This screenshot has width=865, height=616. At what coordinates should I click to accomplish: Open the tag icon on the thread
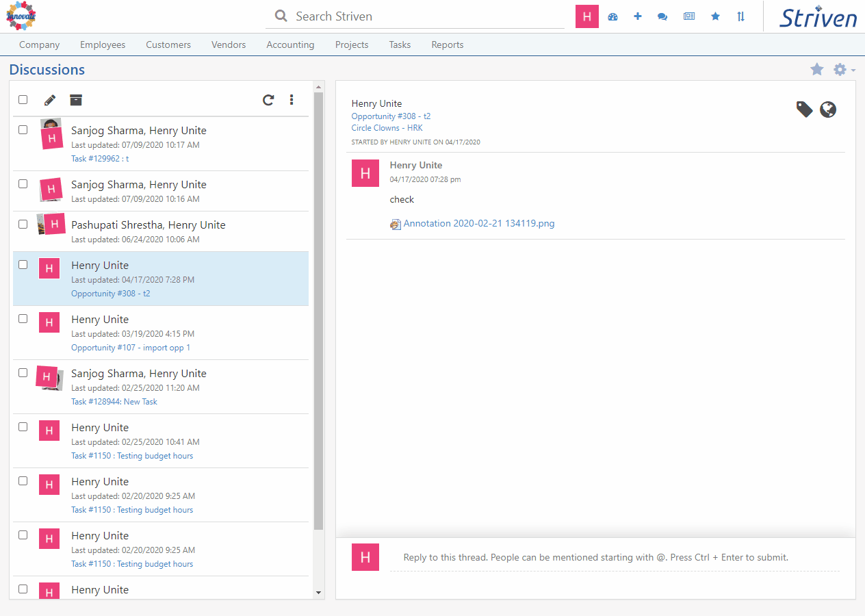tap(804, 109)
